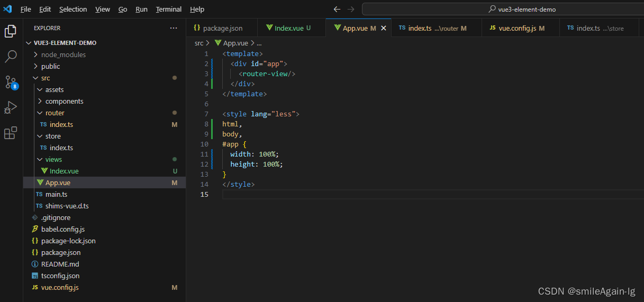Expand the node_modules folder
Screen dimensions: 644x302
pos(63,54)
